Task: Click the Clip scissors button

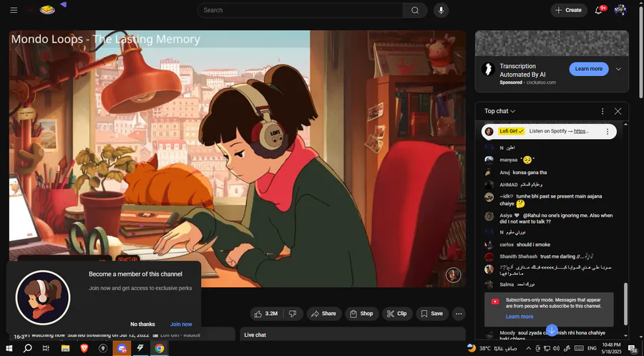Action: click(x=396, y=314)
